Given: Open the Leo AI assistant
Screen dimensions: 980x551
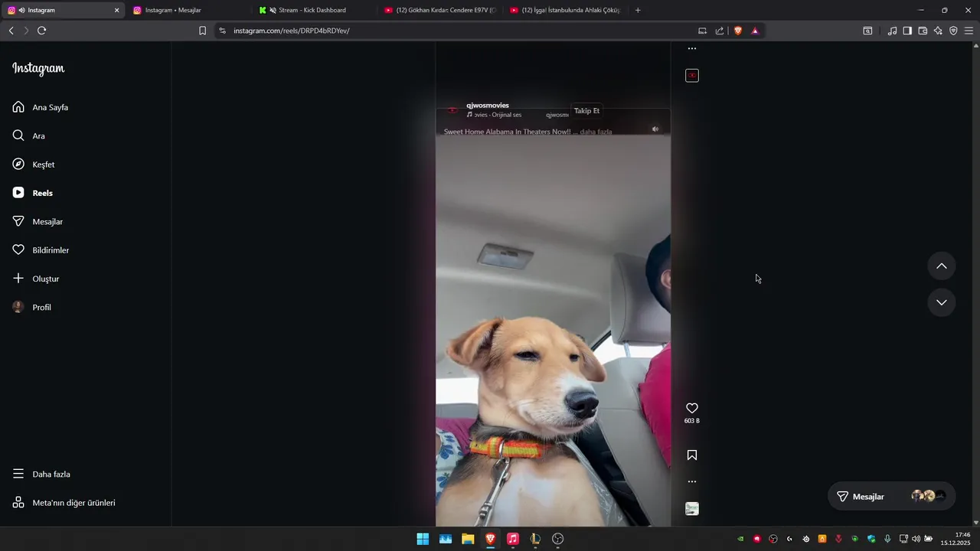Looking at the screenshot, I should click(x=938, y=31).
